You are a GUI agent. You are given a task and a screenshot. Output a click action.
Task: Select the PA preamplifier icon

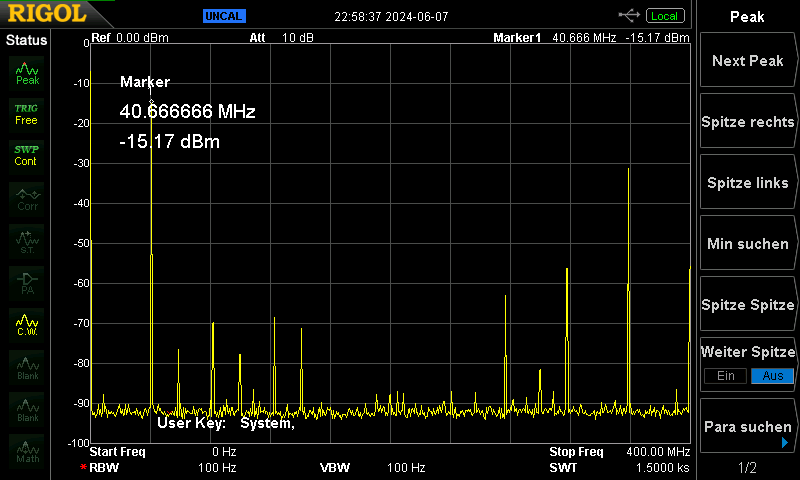(x=27, y=284)
